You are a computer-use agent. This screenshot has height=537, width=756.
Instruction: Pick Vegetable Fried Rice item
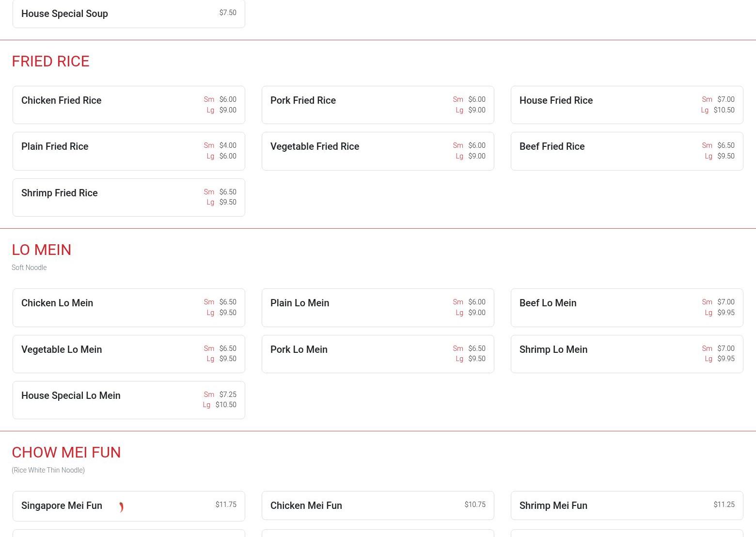pos(378,151)
